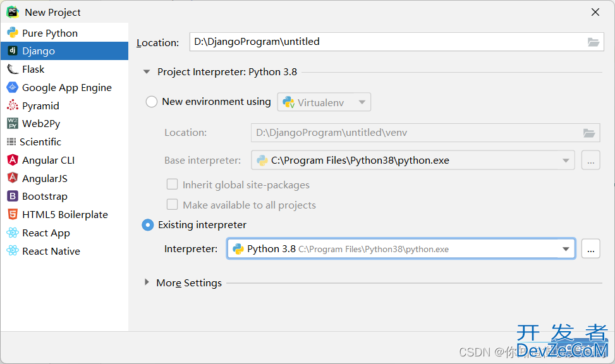Select the Pyramid project icon

tap(13, 106)
